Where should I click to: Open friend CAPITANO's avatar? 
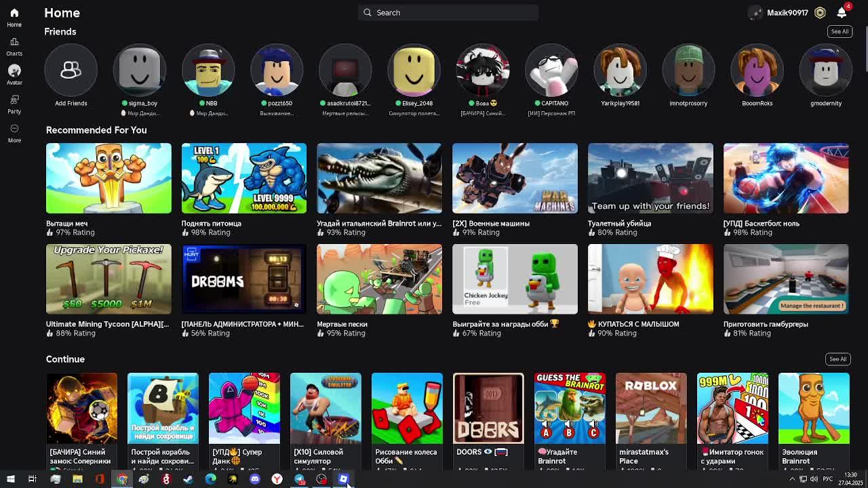551,70
